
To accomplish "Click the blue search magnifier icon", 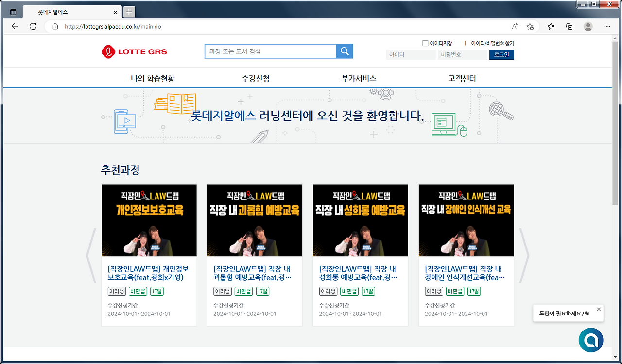I will tap(345, 51).
